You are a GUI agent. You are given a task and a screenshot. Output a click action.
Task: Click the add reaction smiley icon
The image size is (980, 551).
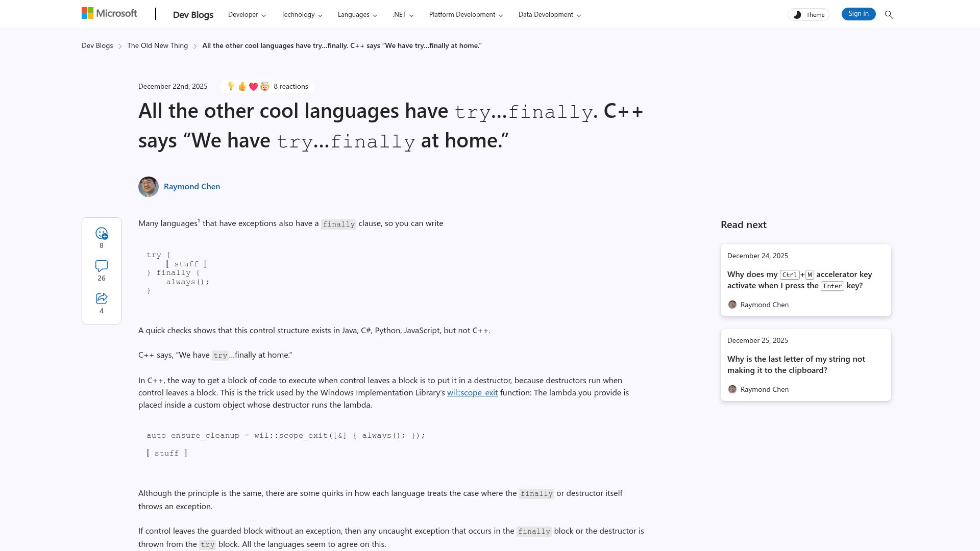[x=102, y=233]
